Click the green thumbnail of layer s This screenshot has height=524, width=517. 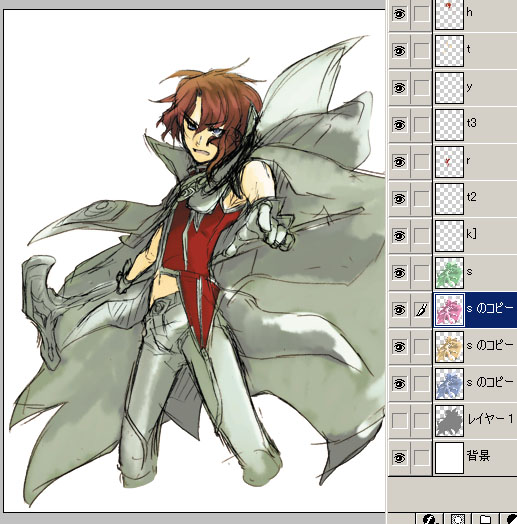coord(449,273)
